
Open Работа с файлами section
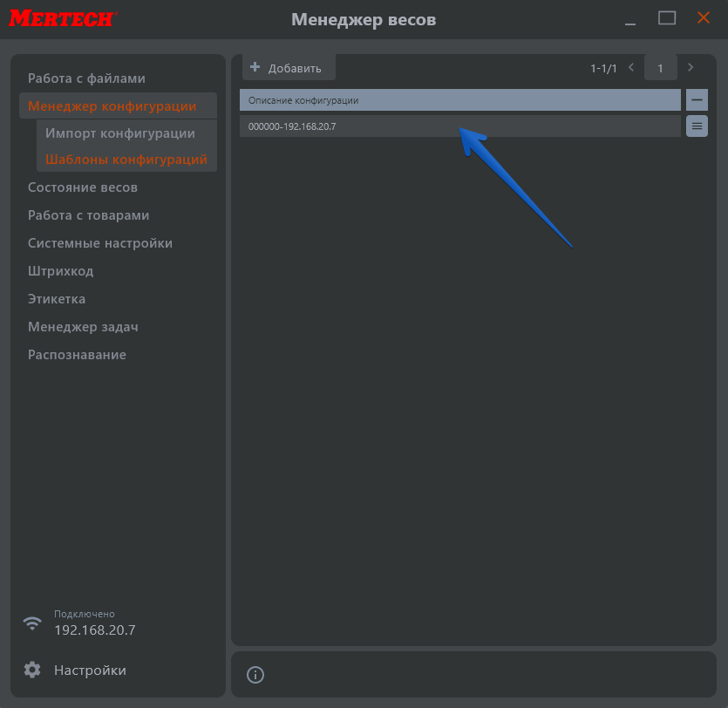86,78
